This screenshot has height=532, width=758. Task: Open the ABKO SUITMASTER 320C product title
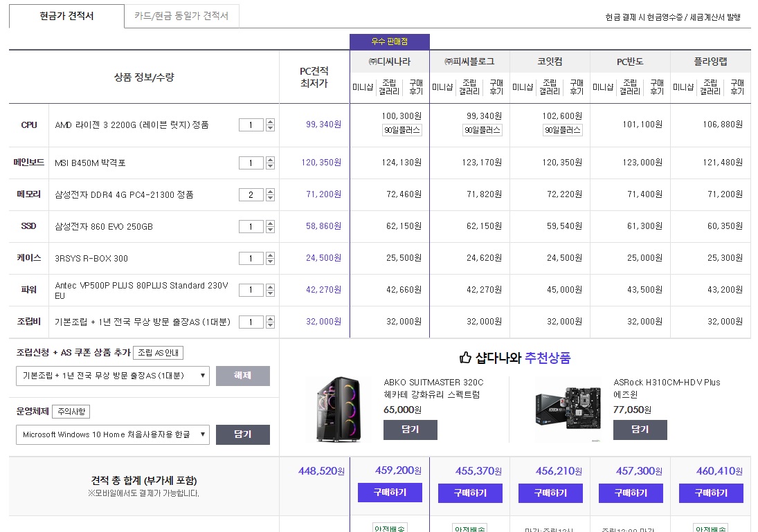pyautogui.click(x=433, y=389)
